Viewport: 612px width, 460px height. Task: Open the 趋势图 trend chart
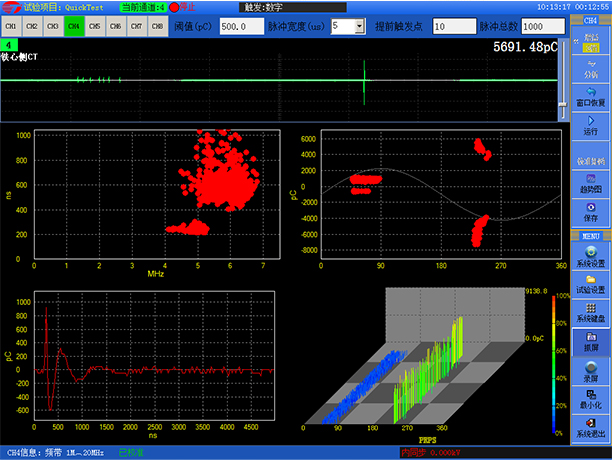click(x=590, y=183)
